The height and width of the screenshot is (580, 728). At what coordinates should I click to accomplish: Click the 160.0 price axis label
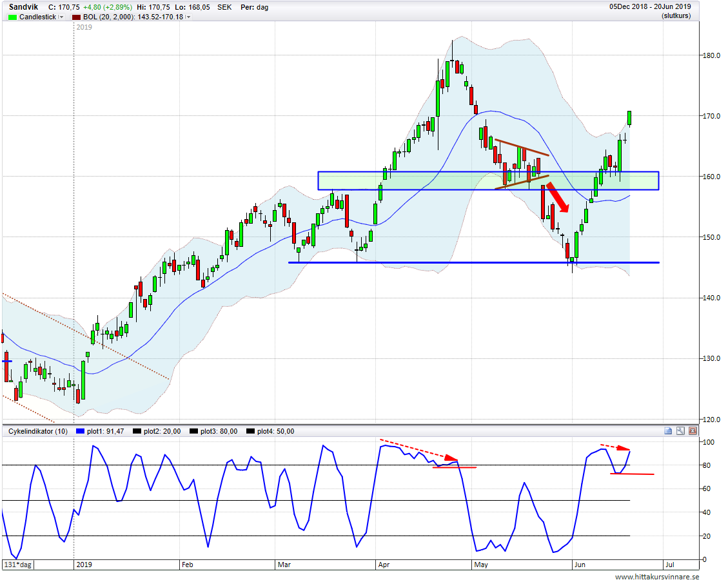click(711, 177)
